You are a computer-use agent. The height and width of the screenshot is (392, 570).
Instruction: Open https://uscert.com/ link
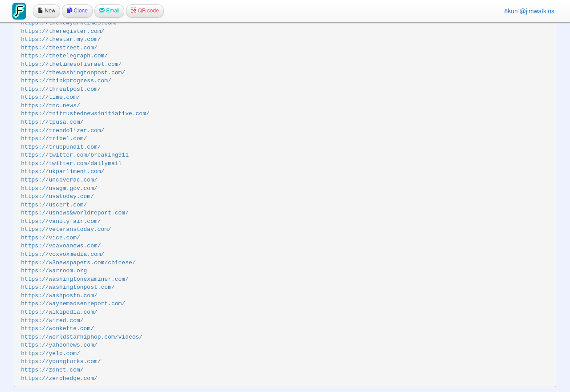[x=54, y=205]
